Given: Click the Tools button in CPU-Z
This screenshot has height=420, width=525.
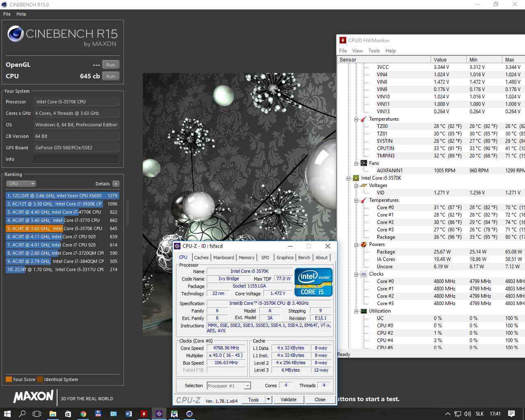Looking at the screenshot, I should (x=253, y=399).
